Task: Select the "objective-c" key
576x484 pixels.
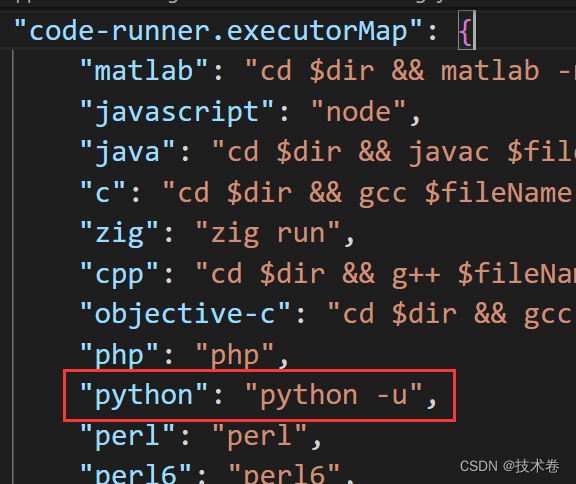Action: [x=185, y=314]
